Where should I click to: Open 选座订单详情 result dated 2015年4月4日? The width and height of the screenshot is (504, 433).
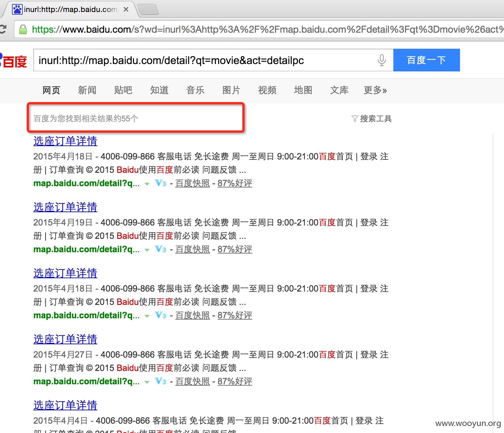[65, 405]
